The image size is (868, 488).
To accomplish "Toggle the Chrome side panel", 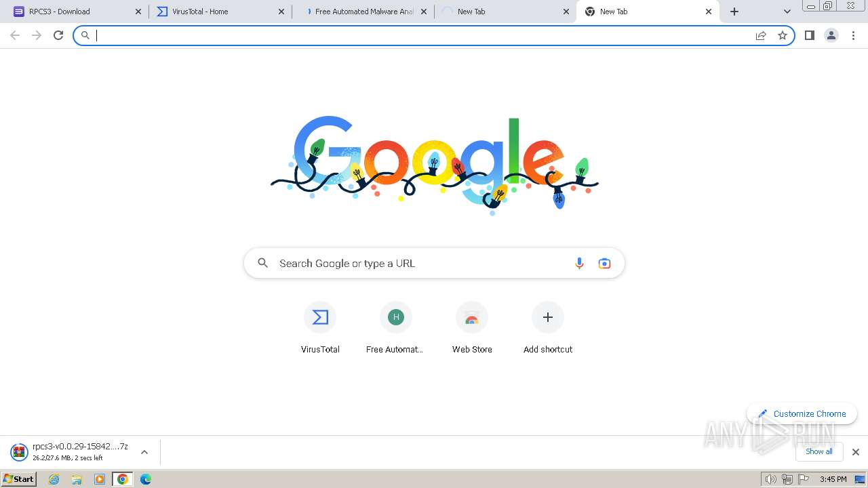I will [809, 35].
